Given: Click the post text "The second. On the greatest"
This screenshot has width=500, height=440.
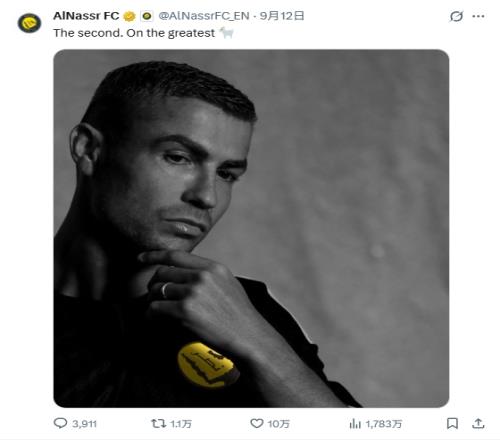Looking at the screenshot, I should click(134, 33).
